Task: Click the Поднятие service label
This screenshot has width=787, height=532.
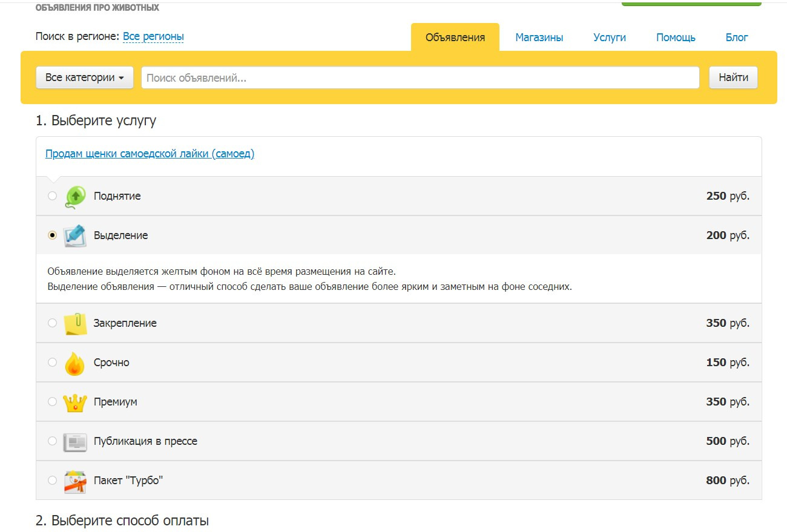Action: (117, 196)
